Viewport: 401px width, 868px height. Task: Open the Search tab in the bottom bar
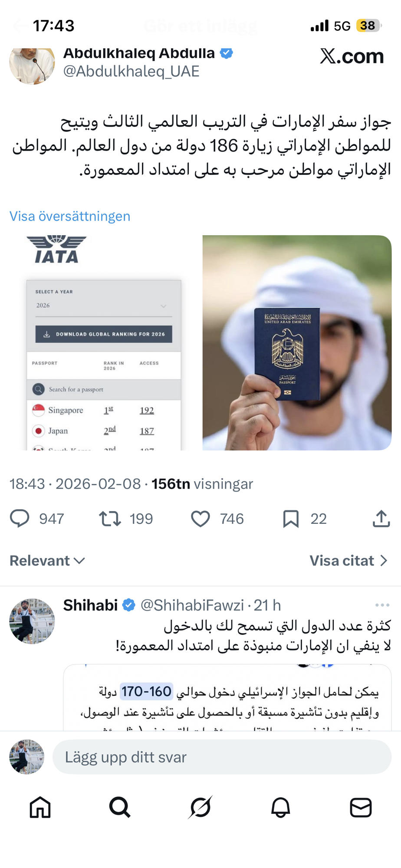(x=120, y=807)
